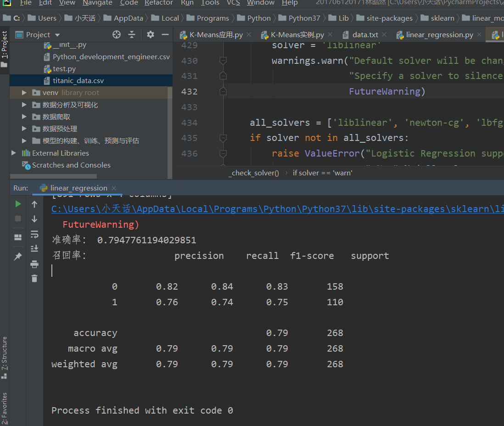
Task: Expand the External Libraries node
Action: coord(13,153)
